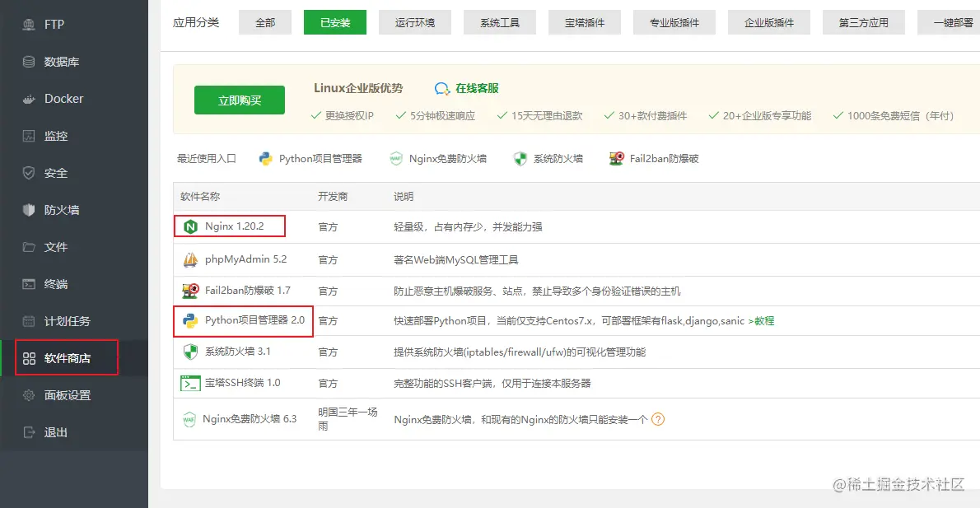Viewport: 980px width, 508px height.
Task: Open the Nginx 1.20.2 software entry
Action: coord(235,226)
